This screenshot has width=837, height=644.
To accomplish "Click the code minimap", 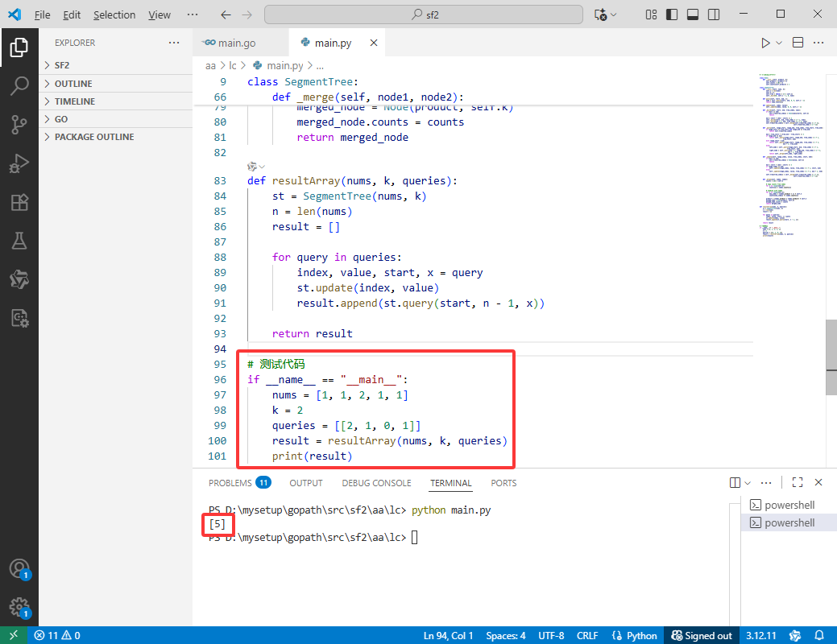I will tap(790, 155).
